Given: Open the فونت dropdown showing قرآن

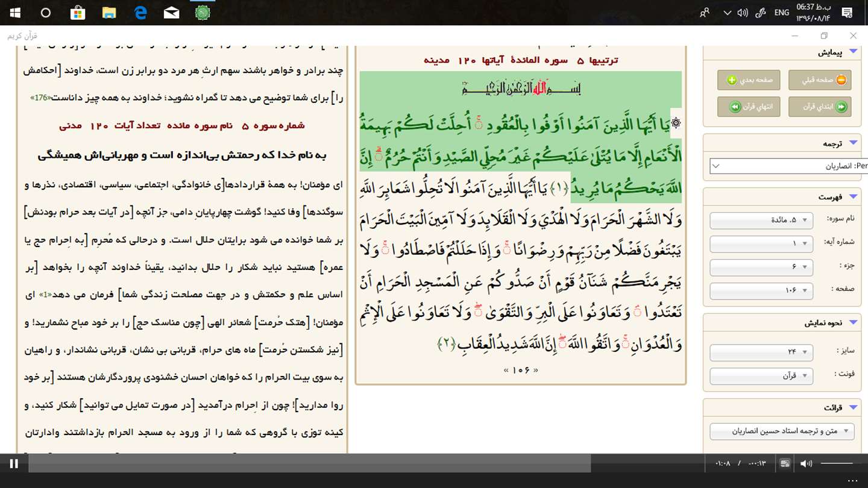Looking at the screenshot, I should [x=761, y=376].
